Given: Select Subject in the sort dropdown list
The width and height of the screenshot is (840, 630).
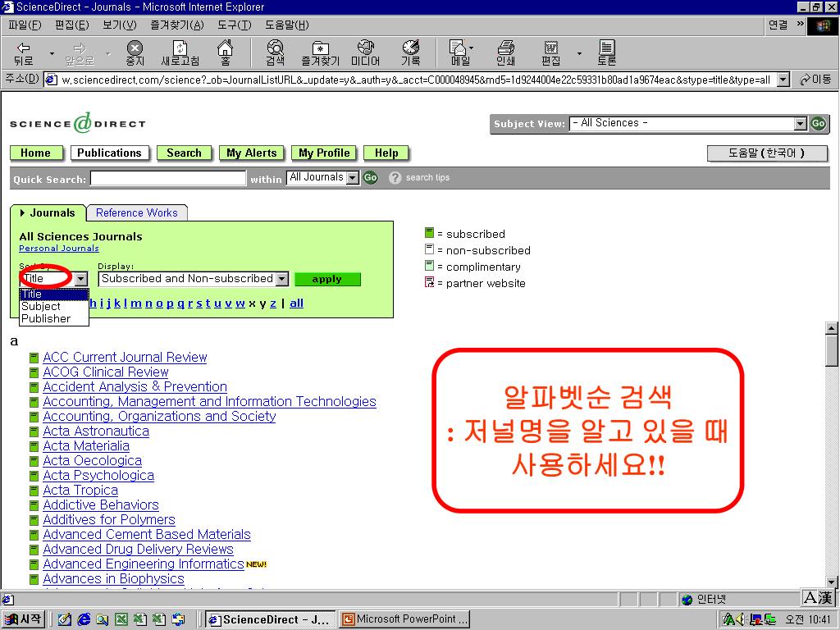Looking at the screenshot, I should click(53, 307).
